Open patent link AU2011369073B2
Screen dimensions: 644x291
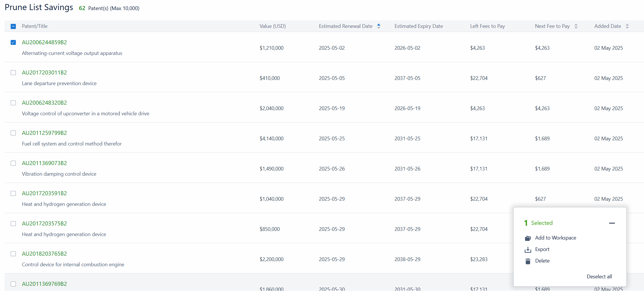[x=44, y=163]
